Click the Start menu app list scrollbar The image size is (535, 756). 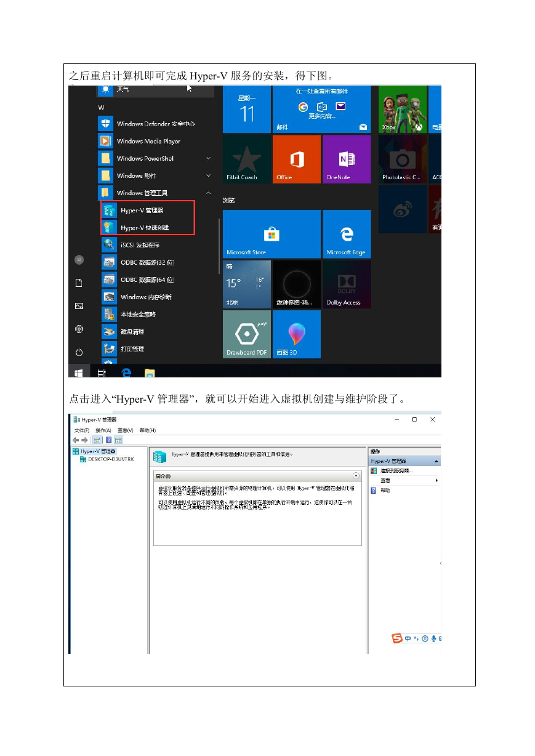[x=219, y=246]
